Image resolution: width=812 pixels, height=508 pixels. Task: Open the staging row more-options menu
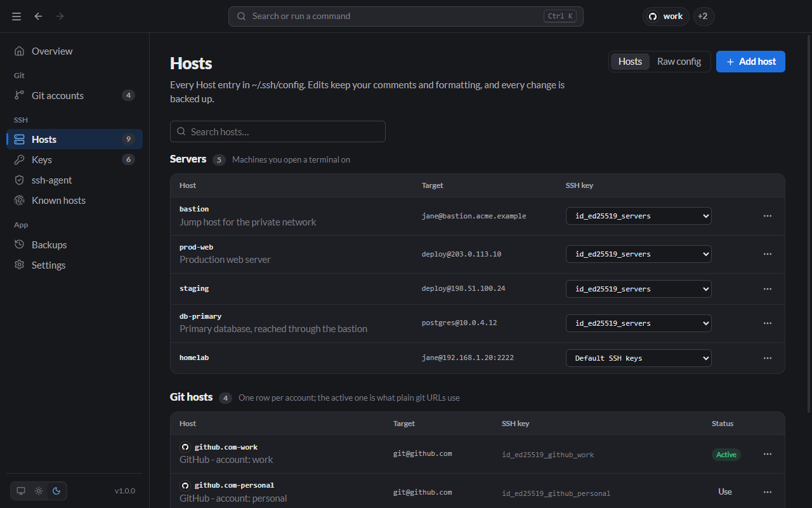pyautogui.click(x=768, y=289)
